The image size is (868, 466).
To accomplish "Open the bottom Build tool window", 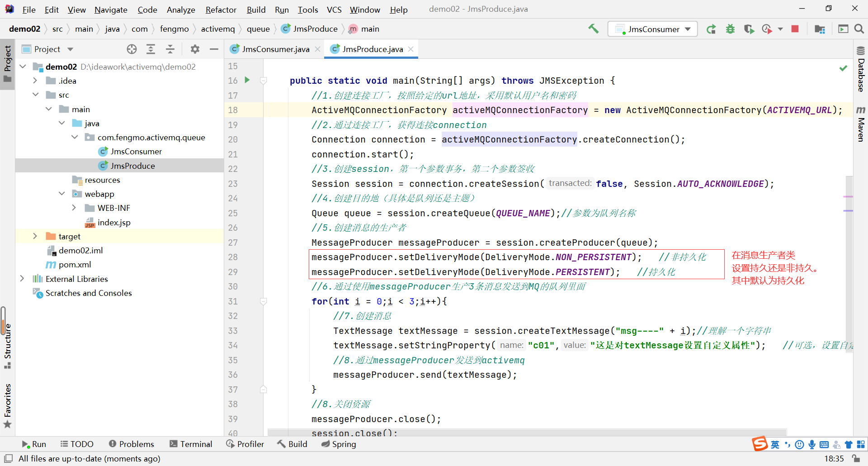I will (292, 444).
